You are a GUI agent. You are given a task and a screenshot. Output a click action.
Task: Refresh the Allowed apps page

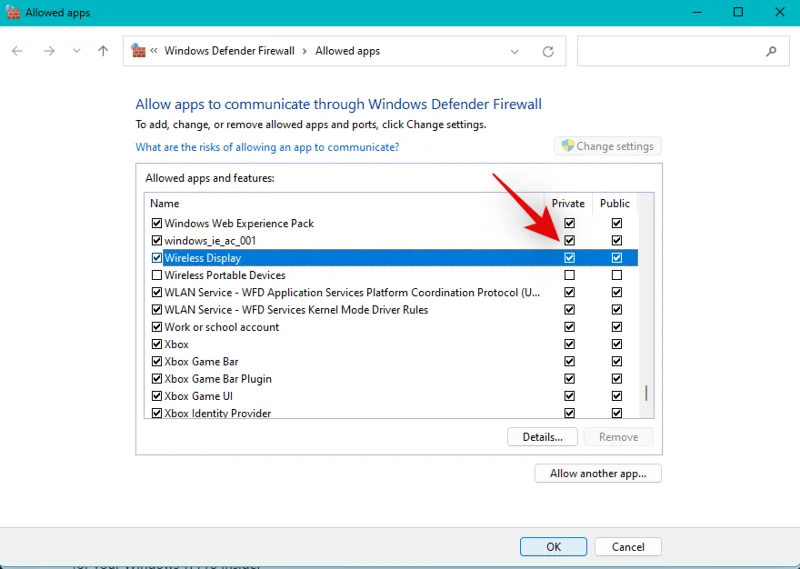pyautogui.click(x=548, y=51)
